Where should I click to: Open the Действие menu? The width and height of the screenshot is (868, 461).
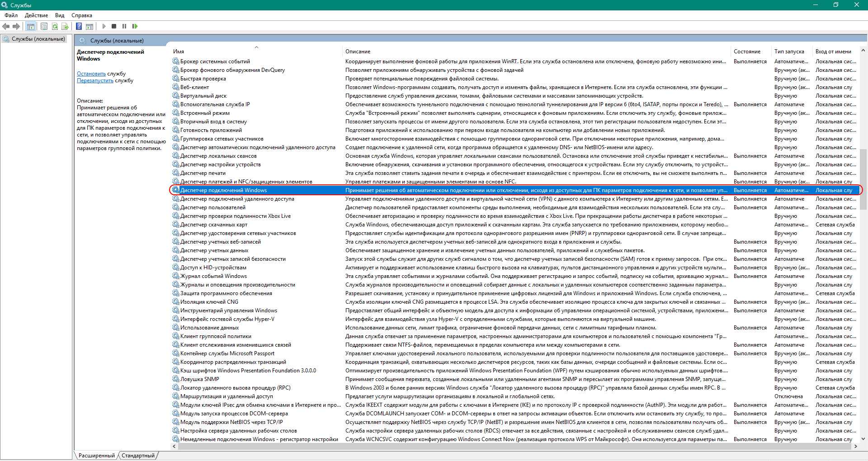coord(36,15)
